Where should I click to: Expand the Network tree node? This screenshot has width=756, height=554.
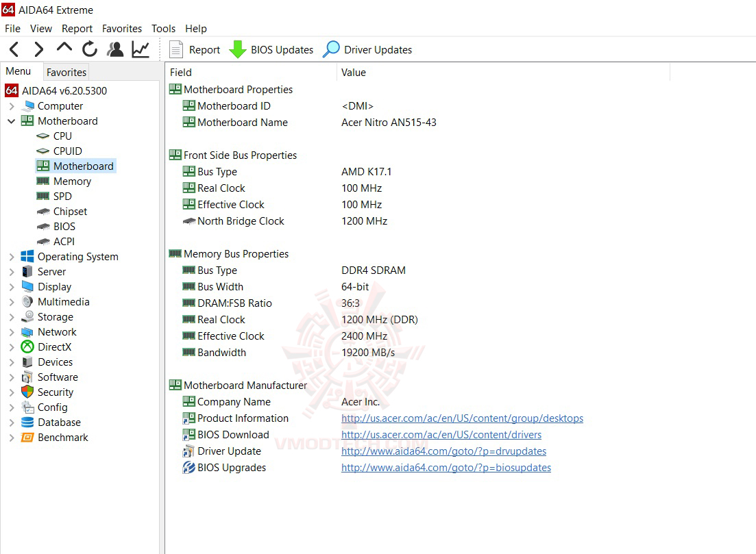[12, 332]
